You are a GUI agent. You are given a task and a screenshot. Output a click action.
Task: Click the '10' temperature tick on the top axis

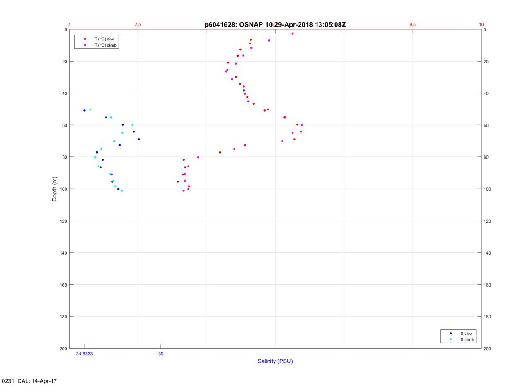pos(481,24)
